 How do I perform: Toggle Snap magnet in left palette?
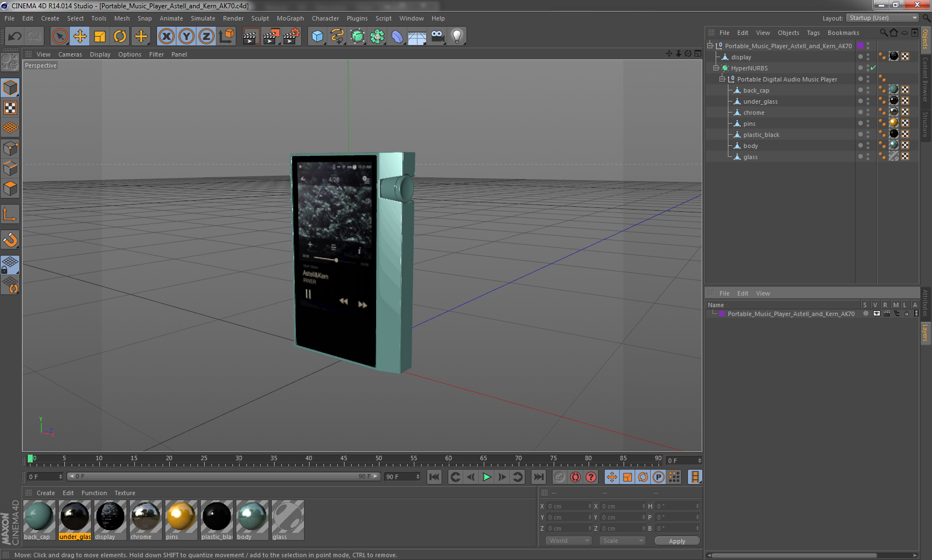coord(11,240)
